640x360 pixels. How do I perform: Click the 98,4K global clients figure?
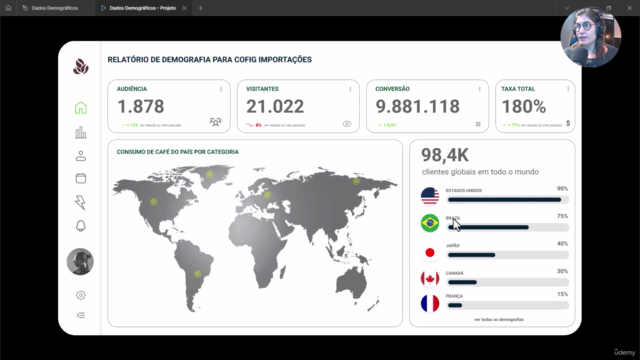click(445, 155)
